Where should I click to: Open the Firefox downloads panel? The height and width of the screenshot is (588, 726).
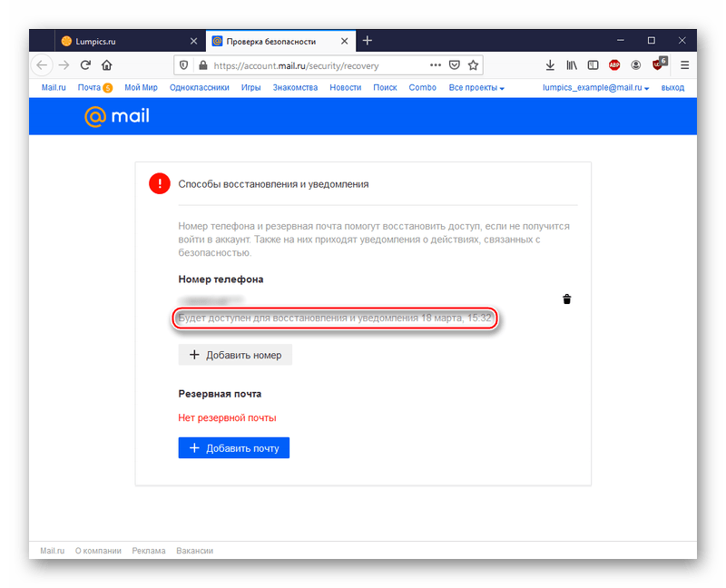(550, 65)
